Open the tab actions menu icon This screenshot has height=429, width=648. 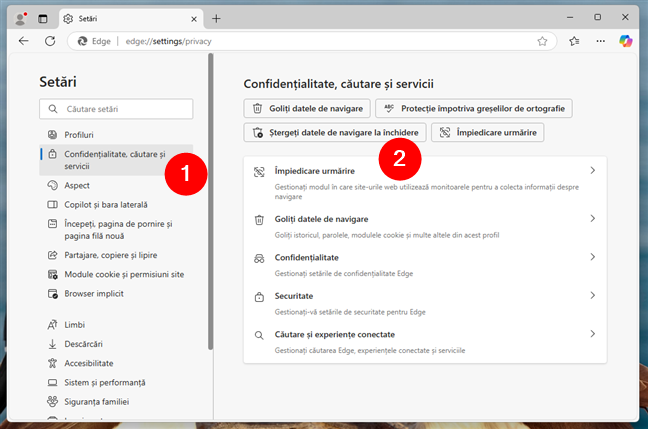(43, 19)
